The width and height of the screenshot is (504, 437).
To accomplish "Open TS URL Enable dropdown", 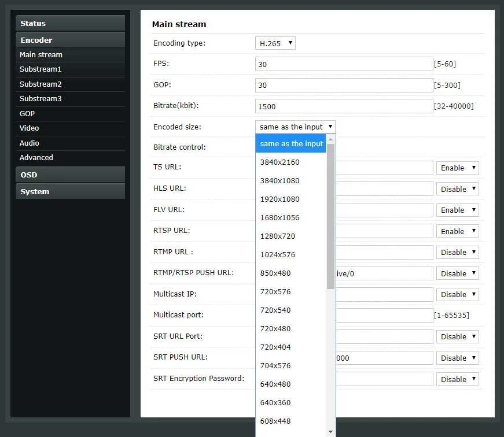I will [457, 168].
